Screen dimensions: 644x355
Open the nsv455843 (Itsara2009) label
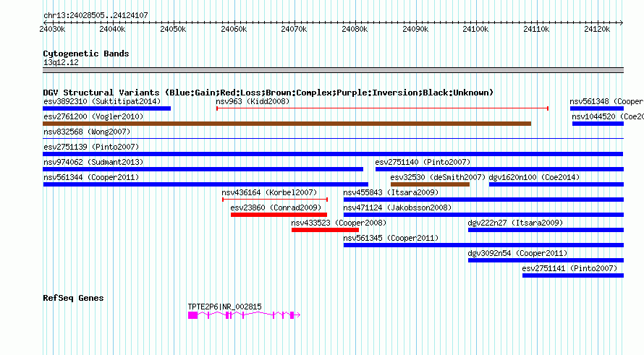click(x=391, y=192)
